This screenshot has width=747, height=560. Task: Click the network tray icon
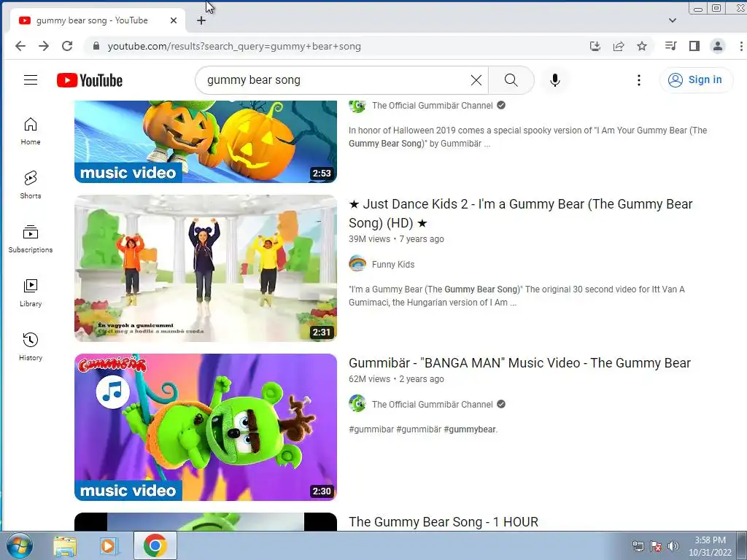click(x=638, y=546)
